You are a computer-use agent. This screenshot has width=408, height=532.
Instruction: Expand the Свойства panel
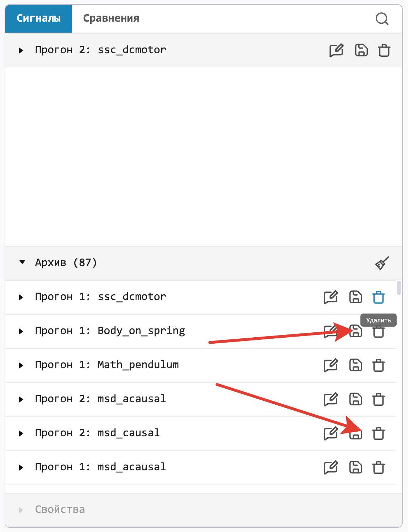pos(21,510)
